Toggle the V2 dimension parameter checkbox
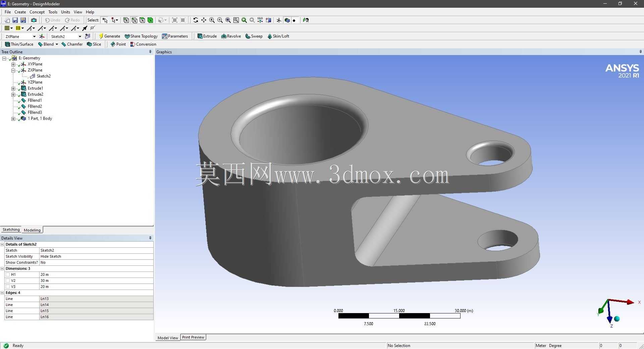This screenshot has height=349, width=644. pos(8,281)
